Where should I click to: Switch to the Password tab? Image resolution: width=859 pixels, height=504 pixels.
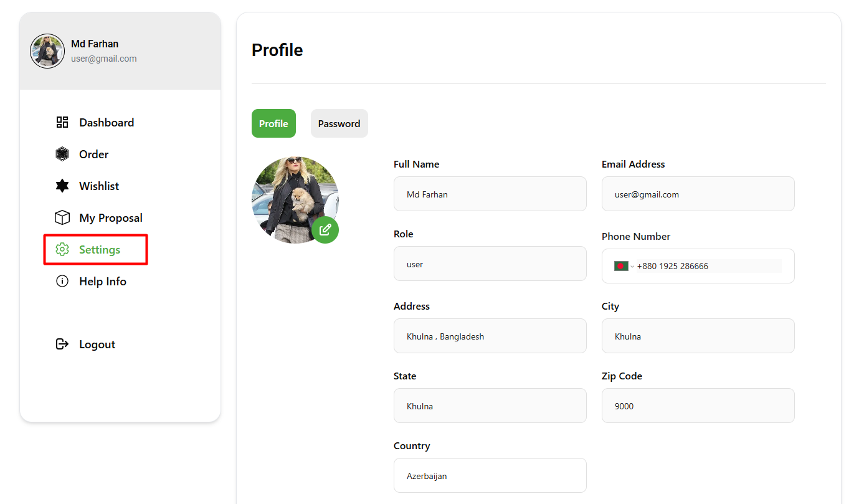(339, 123)
